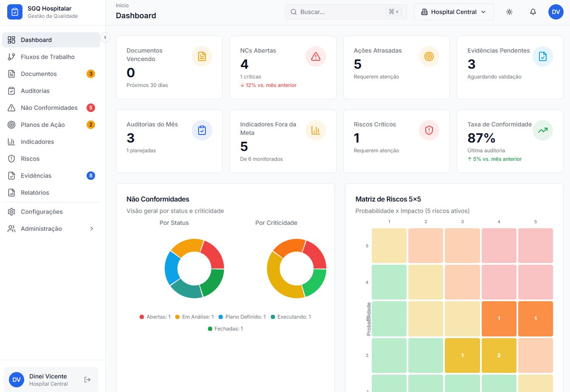Click the SGQ Hospitalar logo icon
Screen dimensions: 570x392
(x=15, y=12)
